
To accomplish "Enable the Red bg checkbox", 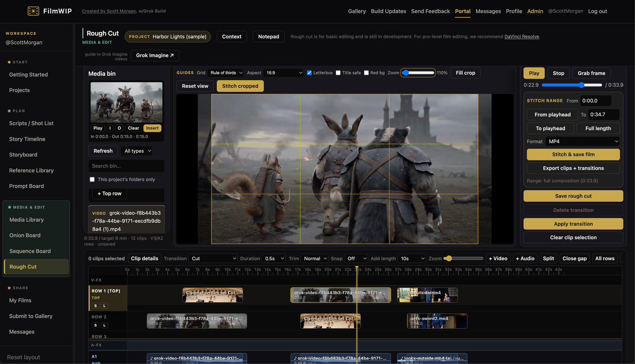I will [366, 73].
